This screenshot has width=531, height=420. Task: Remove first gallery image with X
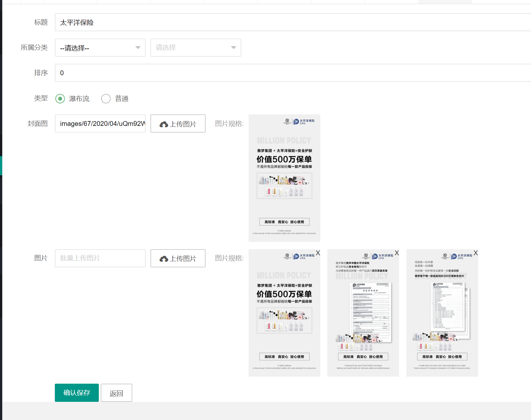[x=318, y=253]
